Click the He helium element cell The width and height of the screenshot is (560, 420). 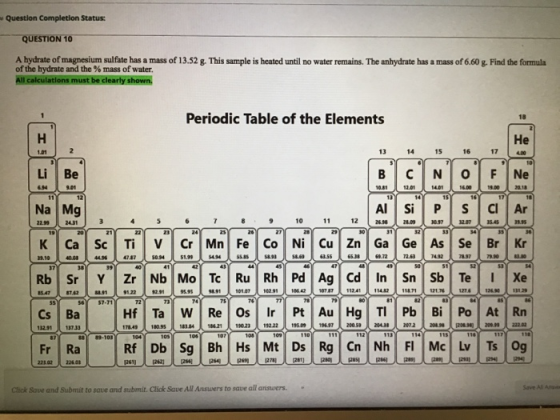coord(521,140)
